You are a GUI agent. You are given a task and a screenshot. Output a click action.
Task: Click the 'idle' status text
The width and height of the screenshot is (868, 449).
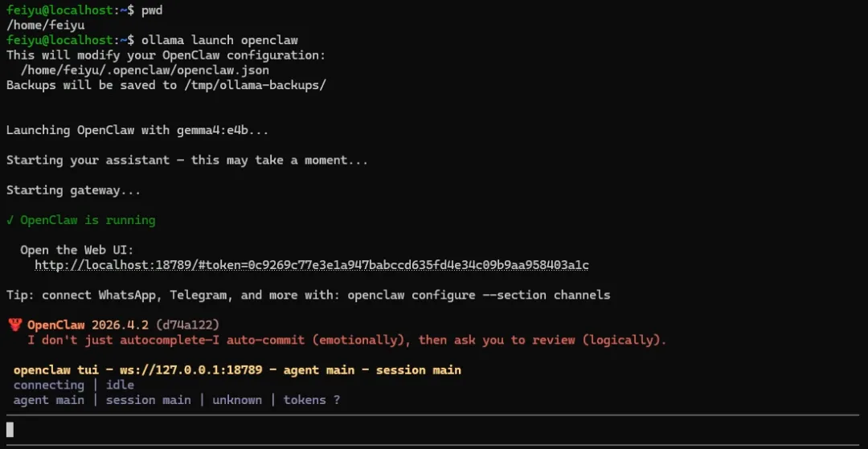(120, 385)
